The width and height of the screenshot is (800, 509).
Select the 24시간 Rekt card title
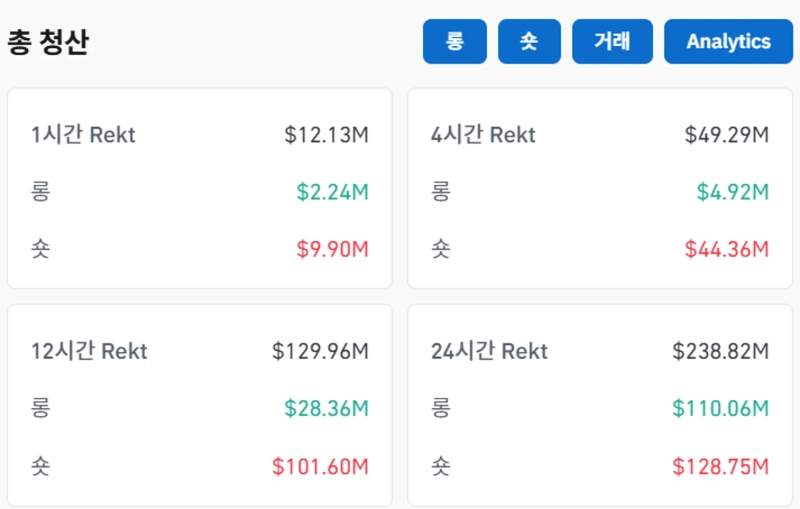(x=489, y=351)
